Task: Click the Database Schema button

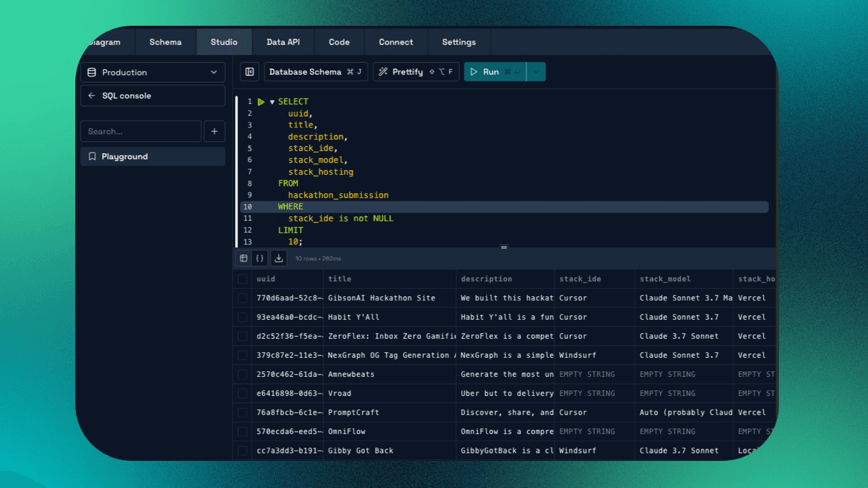Action: tap(315, 72)
